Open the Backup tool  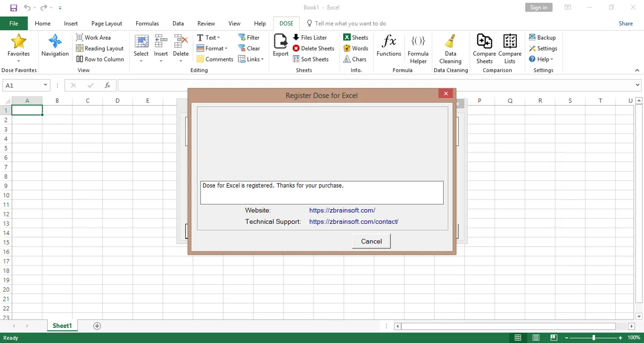click(x=542, y=38)
